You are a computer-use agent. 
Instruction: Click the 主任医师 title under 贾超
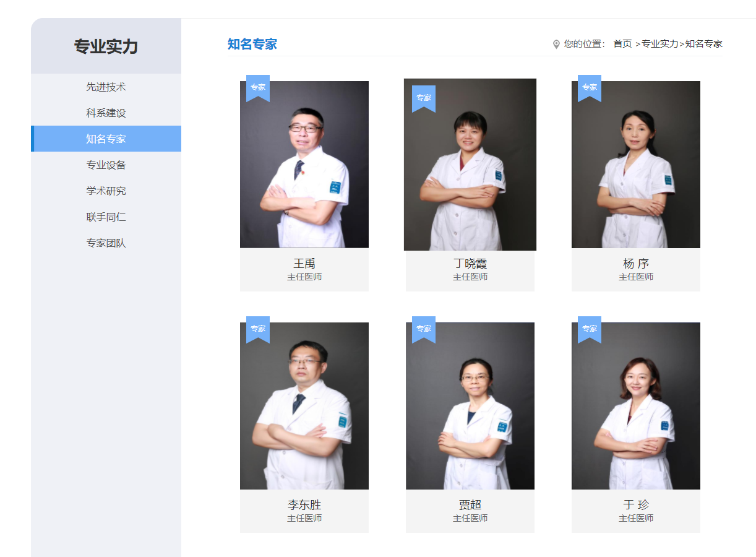(x=470, y=518)
